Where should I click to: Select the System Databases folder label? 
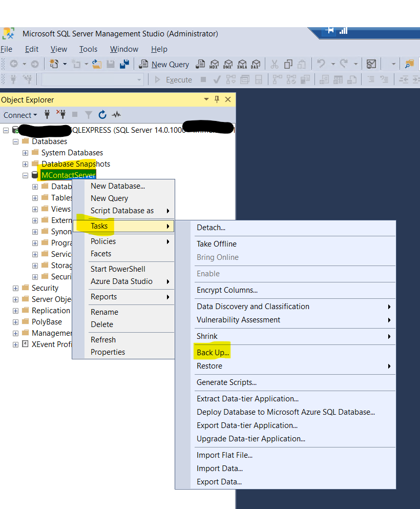click(72, 153)
